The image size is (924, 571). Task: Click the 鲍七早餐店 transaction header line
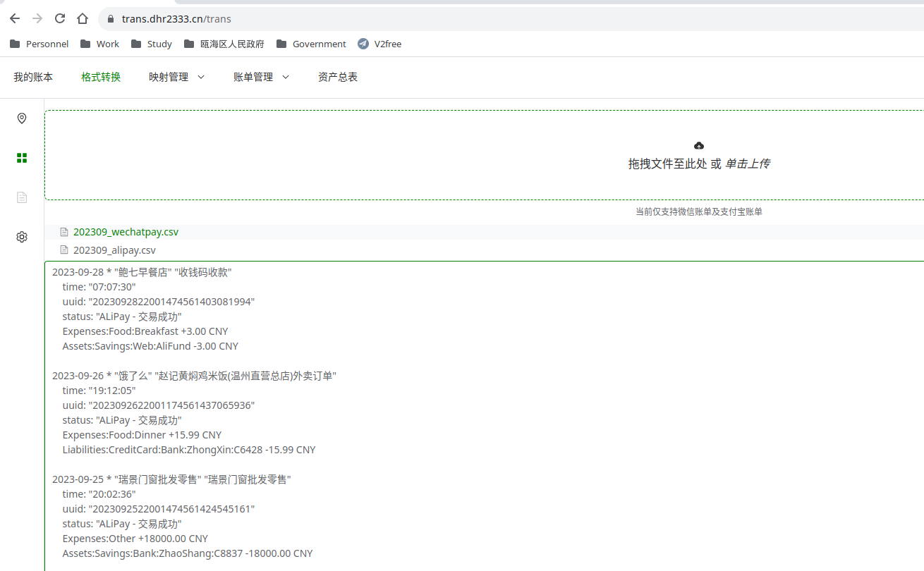point(142,272)
